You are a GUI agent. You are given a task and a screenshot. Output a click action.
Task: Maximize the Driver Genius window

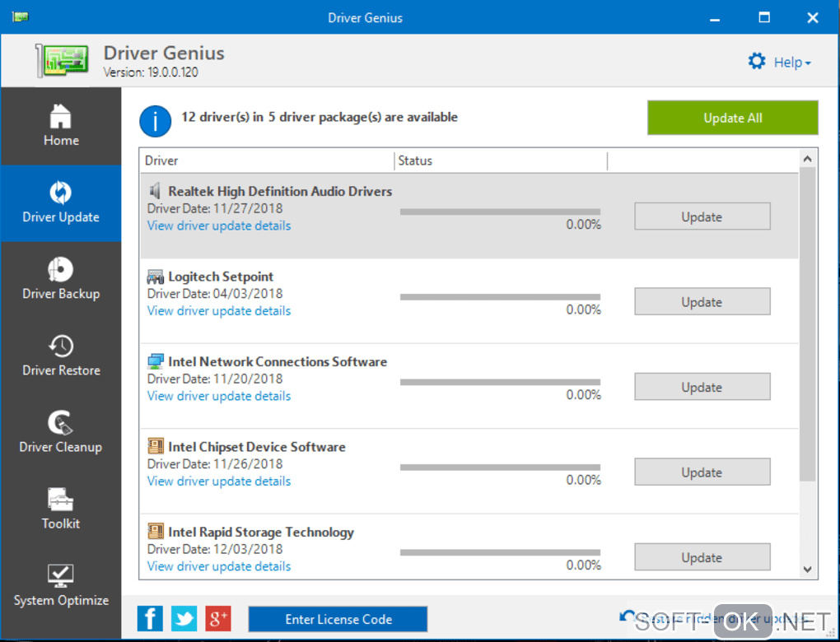764,17
